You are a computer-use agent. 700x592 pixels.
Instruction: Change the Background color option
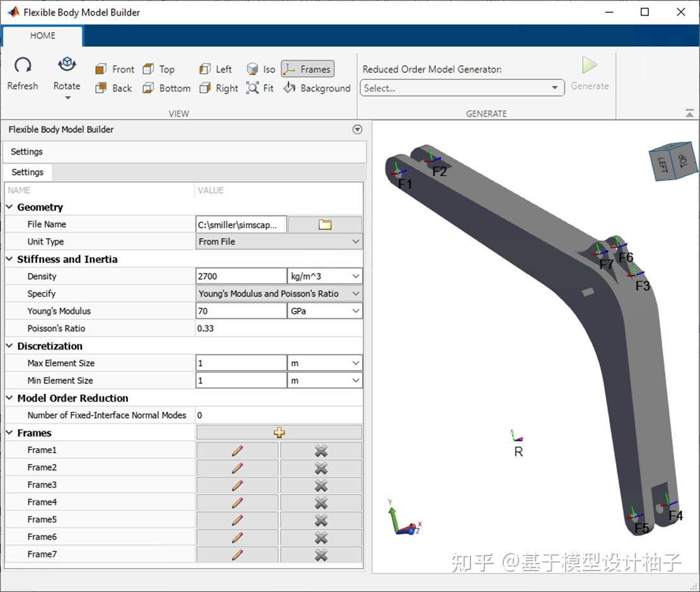pos(317,88)
